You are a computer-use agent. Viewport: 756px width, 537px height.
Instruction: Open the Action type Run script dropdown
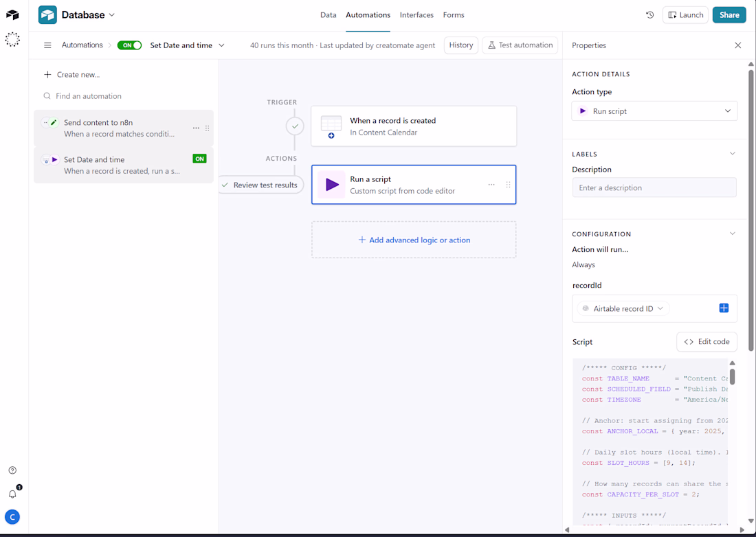(654, 111)
